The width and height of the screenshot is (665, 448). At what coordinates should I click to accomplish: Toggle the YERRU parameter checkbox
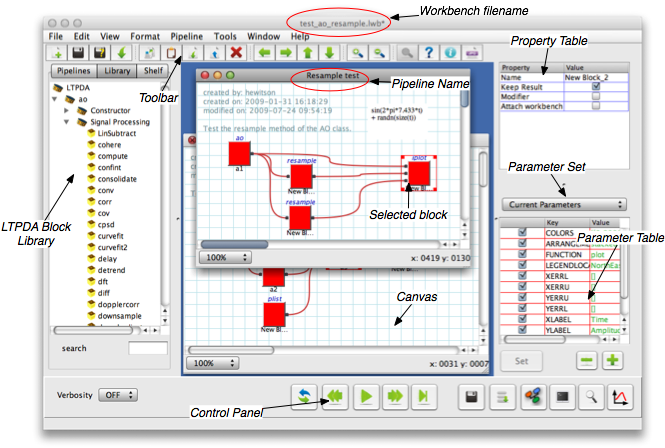[x=522, y=297]
